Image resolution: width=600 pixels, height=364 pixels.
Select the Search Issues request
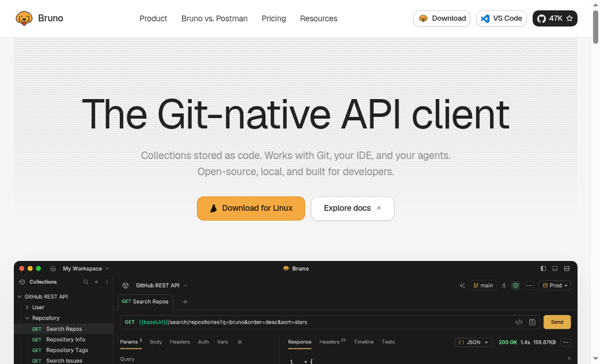click(63, 361)
